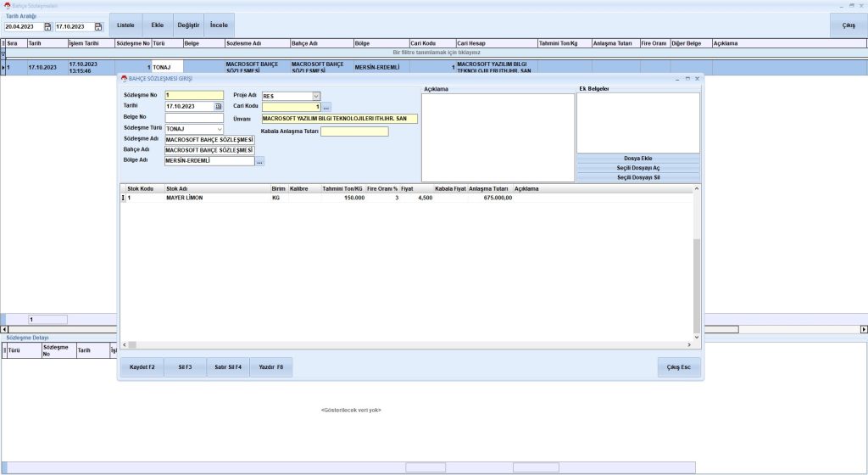
Task: Open the end date calendar picker
Action: pyautogui.click(x=98, y=27)
